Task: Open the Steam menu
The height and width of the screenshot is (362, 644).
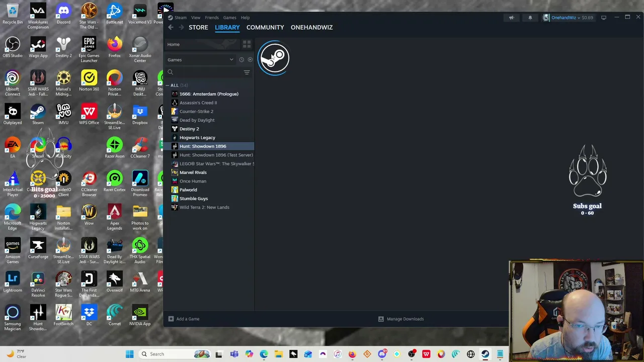Action: 180,18
